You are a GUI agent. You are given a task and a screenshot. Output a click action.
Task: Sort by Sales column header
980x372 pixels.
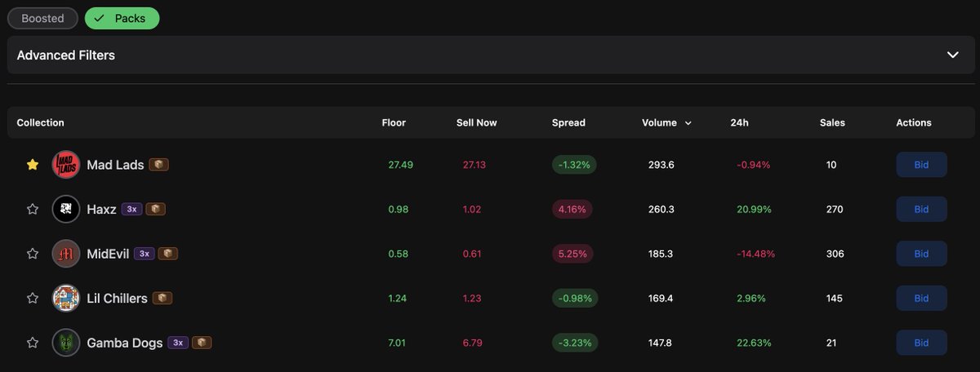832,123
